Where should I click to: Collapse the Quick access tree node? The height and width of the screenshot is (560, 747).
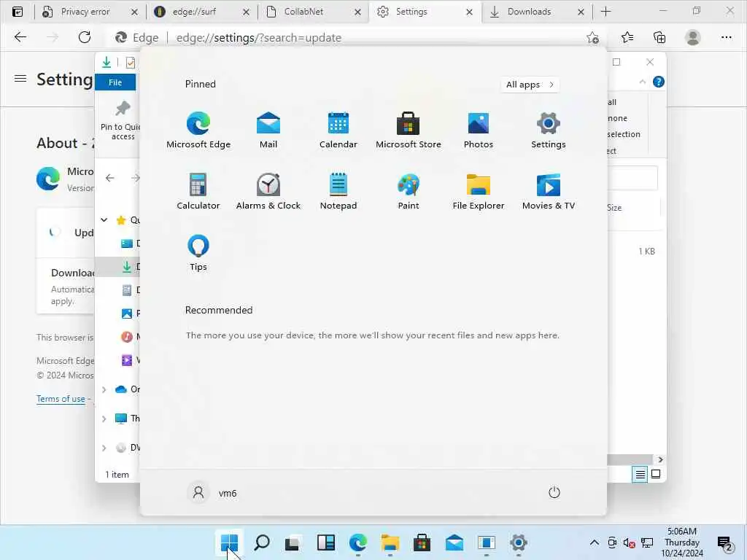(x=104, y=220)
